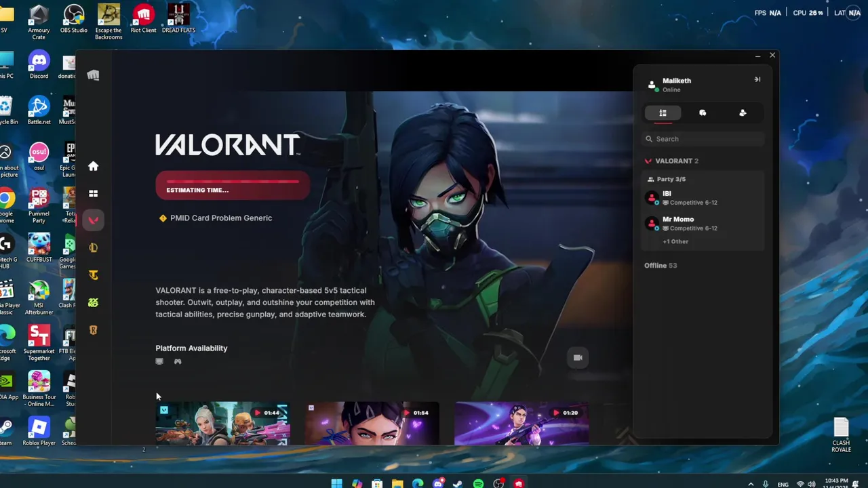The height and width of the screenshot is (488, 868).
Task: Open the add friend tab icon
Action: (743, 113)
